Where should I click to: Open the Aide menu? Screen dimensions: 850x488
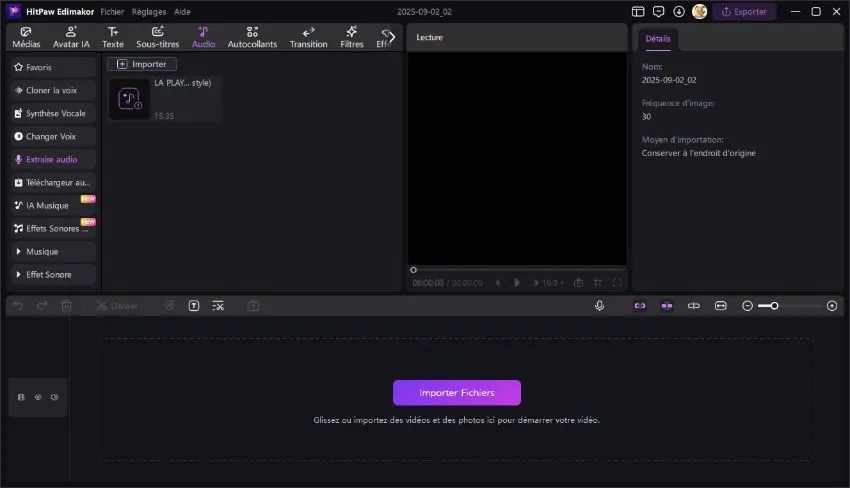click(182, 11)
